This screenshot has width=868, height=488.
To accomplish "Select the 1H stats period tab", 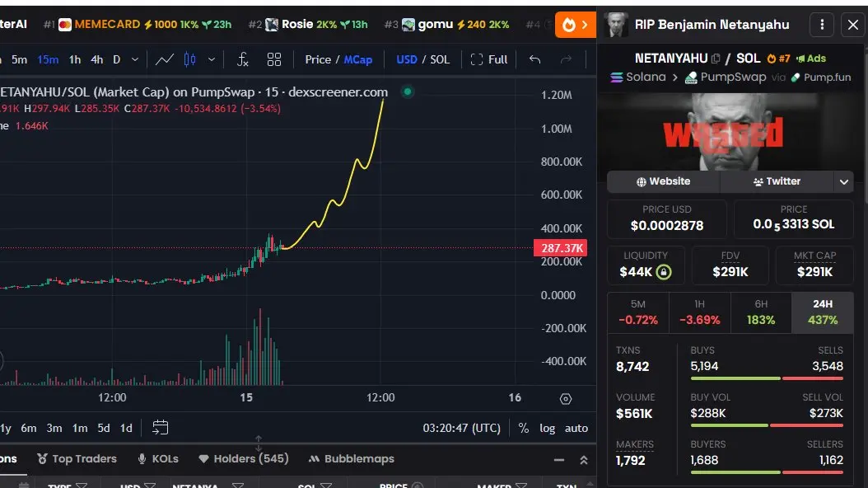I will click(x=700, y=312).
